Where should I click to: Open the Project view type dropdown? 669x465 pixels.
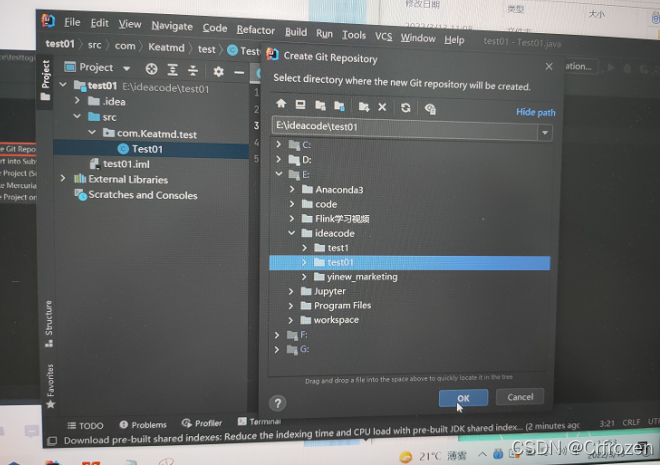126,68
